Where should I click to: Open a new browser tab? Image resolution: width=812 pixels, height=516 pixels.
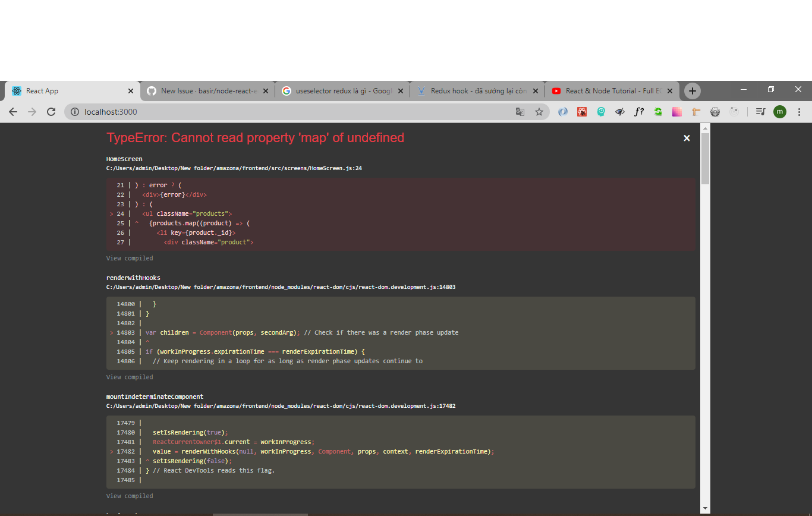click(x=692, y=91)
